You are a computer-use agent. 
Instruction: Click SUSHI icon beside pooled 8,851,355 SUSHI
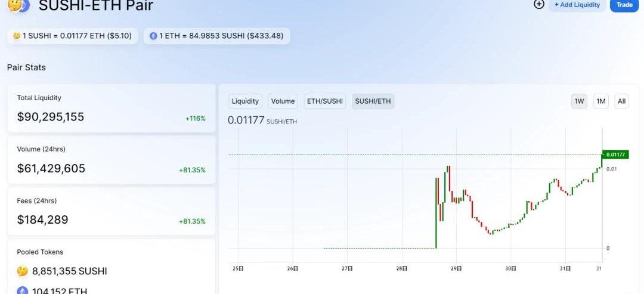(x=22, y=271)
